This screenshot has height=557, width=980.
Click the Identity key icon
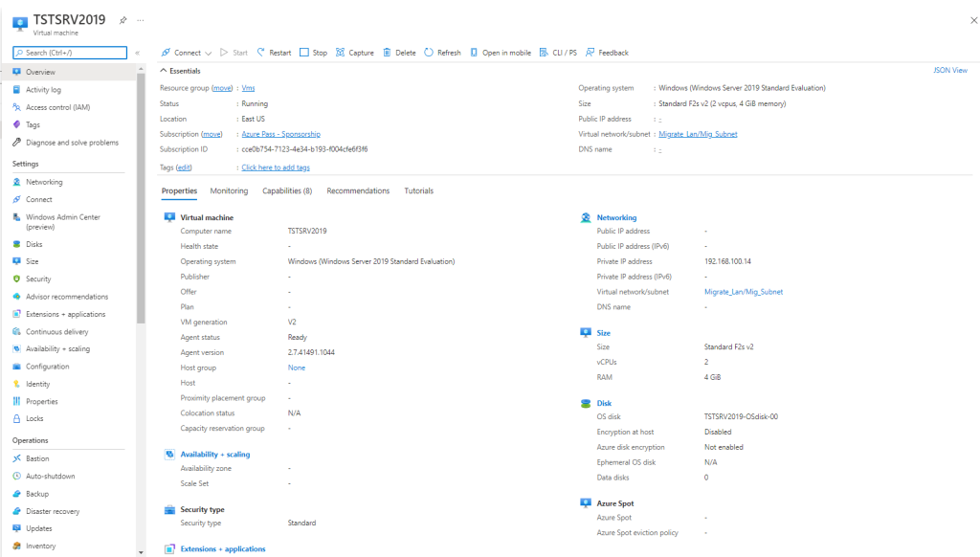coord(17,384)
